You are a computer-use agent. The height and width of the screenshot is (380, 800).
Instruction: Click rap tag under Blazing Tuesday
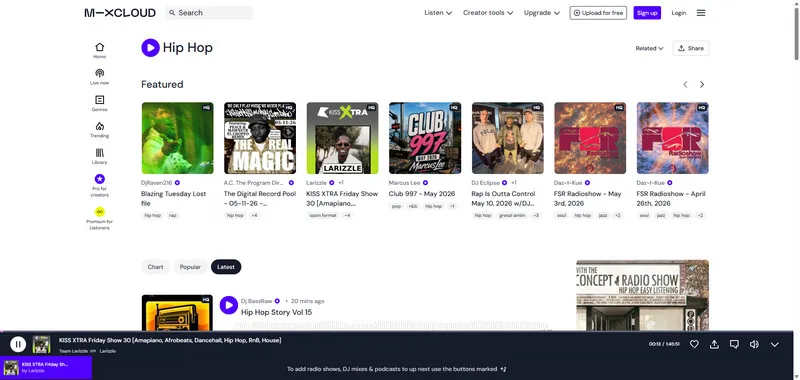(172, 215)
